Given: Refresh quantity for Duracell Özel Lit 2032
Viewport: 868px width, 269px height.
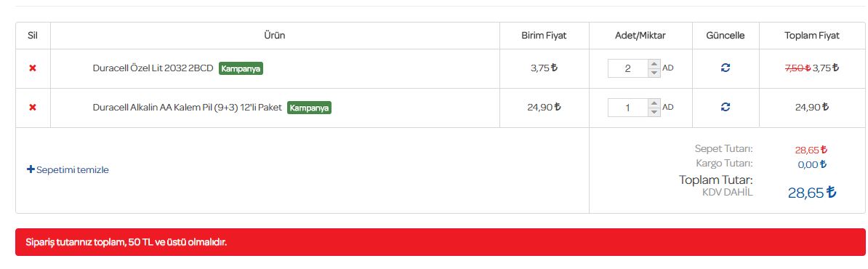Looking at the screenshot, I should pyautogui.click(x=726, y=68).
